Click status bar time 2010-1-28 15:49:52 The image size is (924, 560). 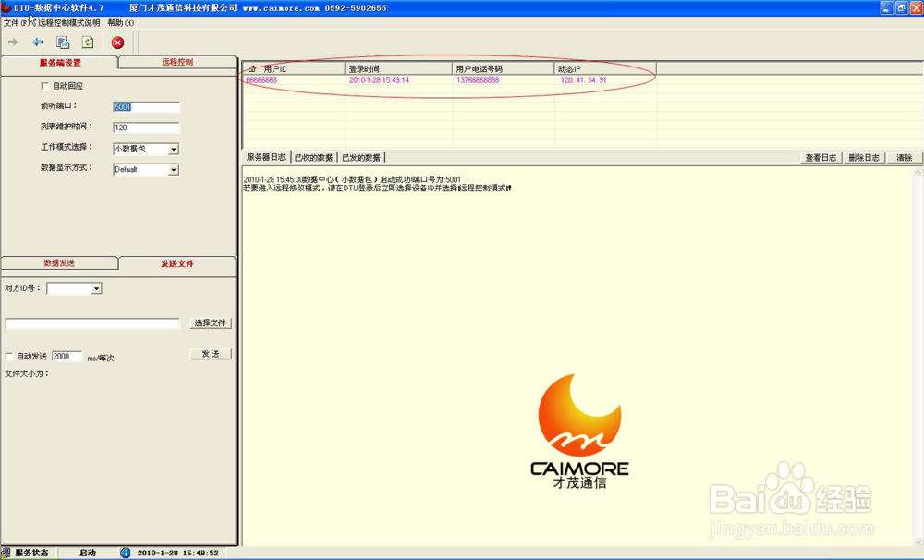[x=178, y=553]
